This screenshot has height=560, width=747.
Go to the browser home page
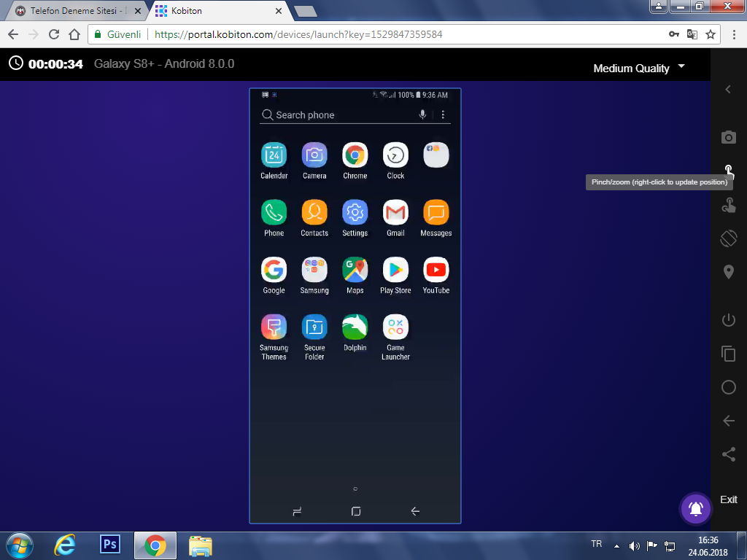coord(74,34)
